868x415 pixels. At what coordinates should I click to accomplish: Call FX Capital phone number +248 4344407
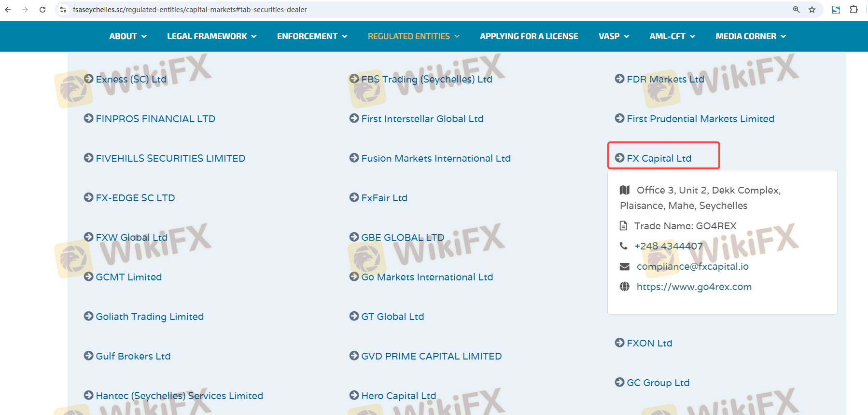tap(669, 246)
